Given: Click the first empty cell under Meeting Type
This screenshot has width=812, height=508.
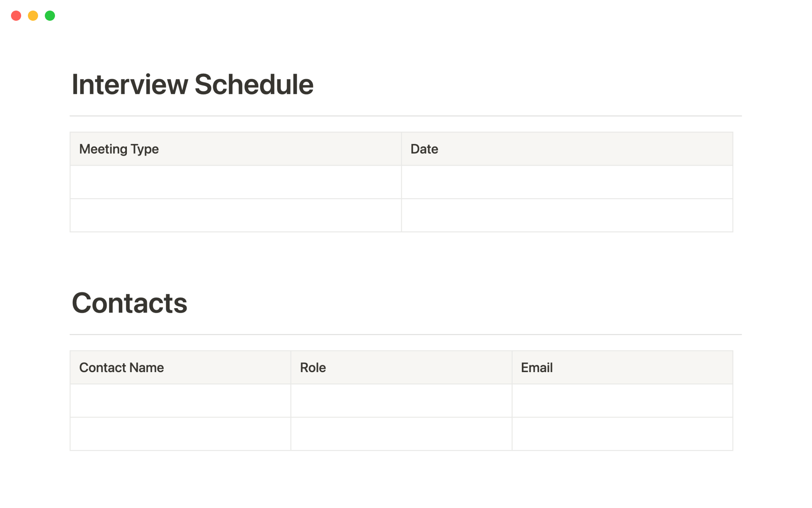Looking at the screenshot, I should (236, 182).
